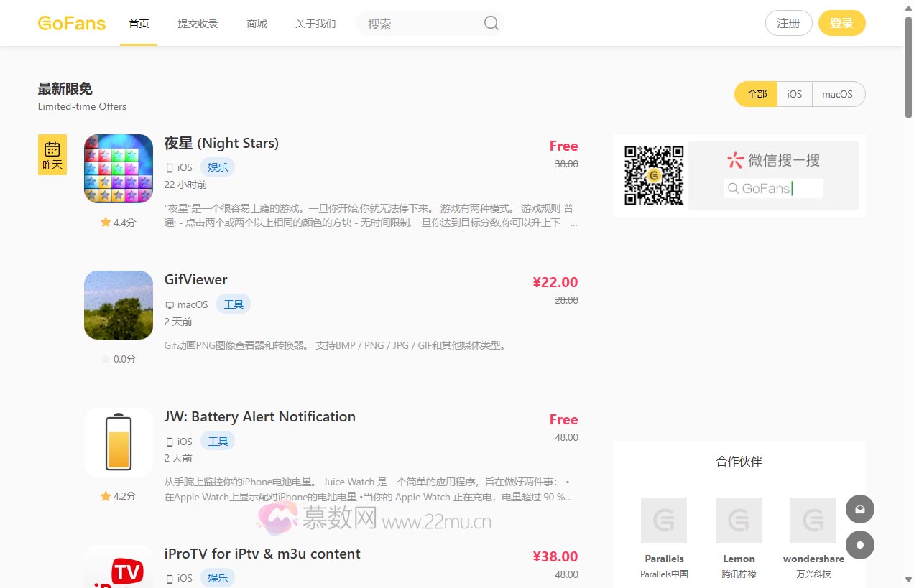The image size is (914, 588).
Task: Click into the 搜索 search field
Action: (x=420, y=24)
